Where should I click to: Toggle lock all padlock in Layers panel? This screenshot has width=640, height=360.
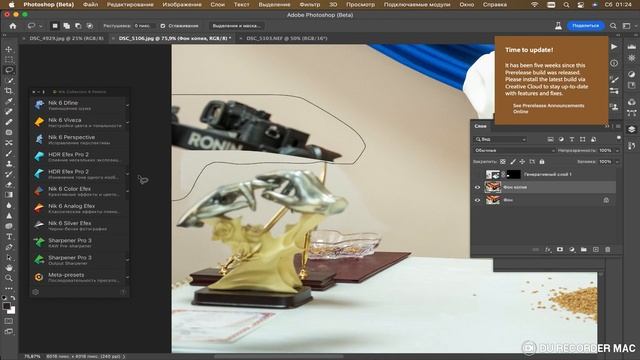click(542, 162)
